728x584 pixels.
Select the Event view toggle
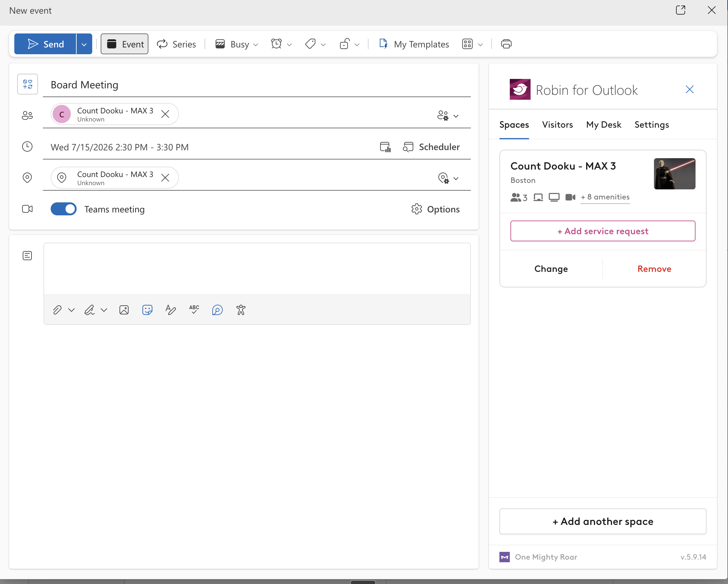(x=125, y=44)
